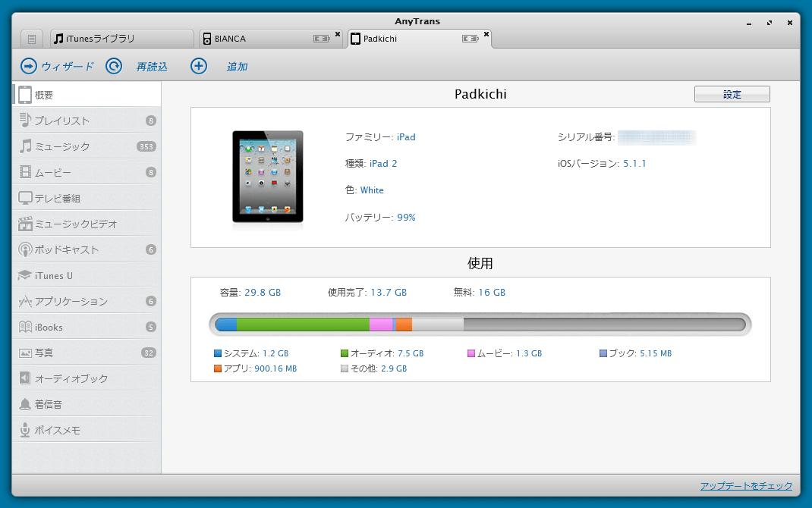
Task: Click the applications (アプリケーション) icon
Action: pyautogui.click(x=25, y=301)
